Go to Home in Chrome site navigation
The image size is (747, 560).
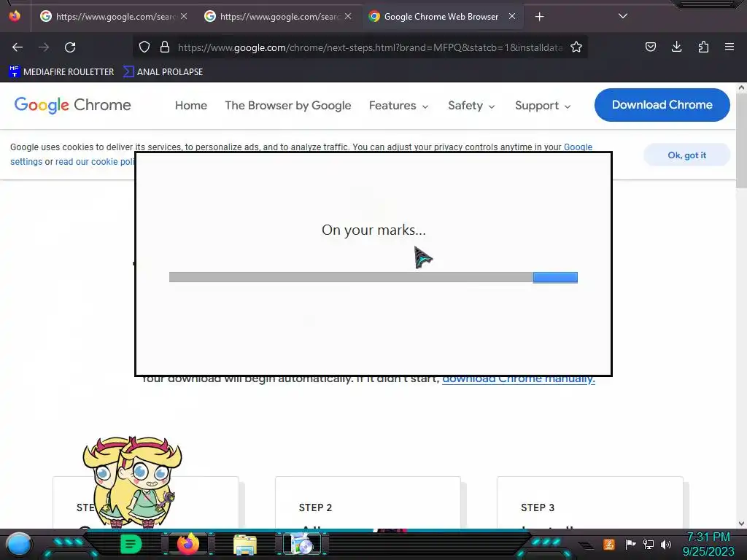(x=190, y=105)
